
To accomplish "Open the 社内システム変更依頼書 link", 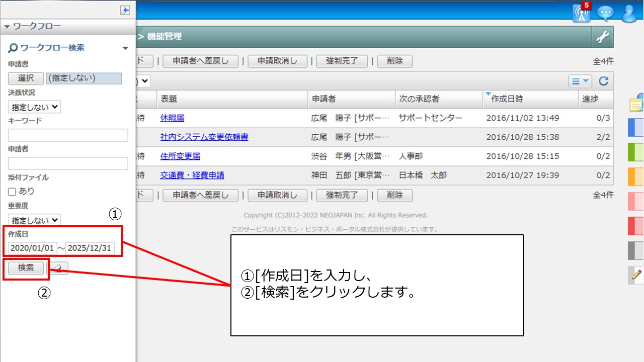I will [204, 137].
